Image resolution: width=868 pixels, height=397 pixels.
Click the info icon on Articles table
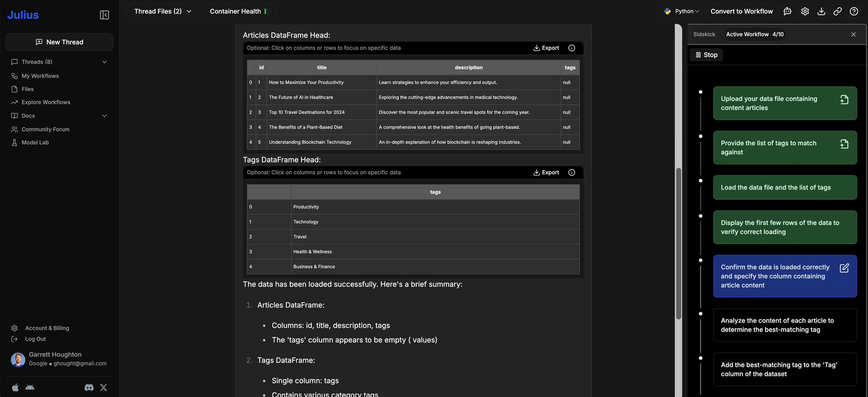click(572, 48)
